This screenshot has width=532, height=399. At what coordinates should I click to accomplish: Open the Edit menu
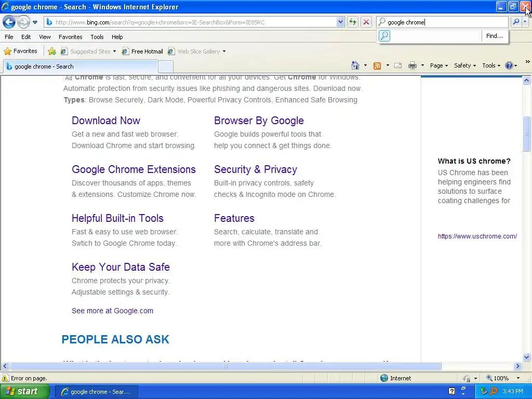[26, 37]
